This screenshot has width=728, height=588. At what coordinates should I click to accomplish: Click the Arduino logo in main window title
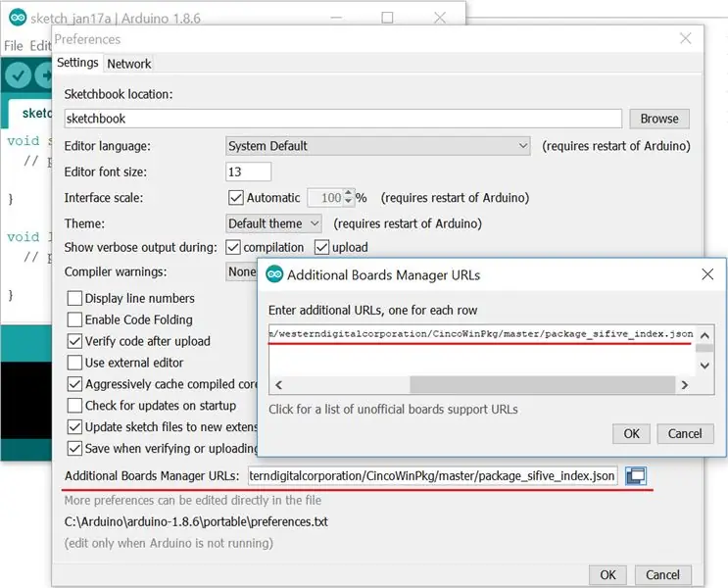coord(18,18)
